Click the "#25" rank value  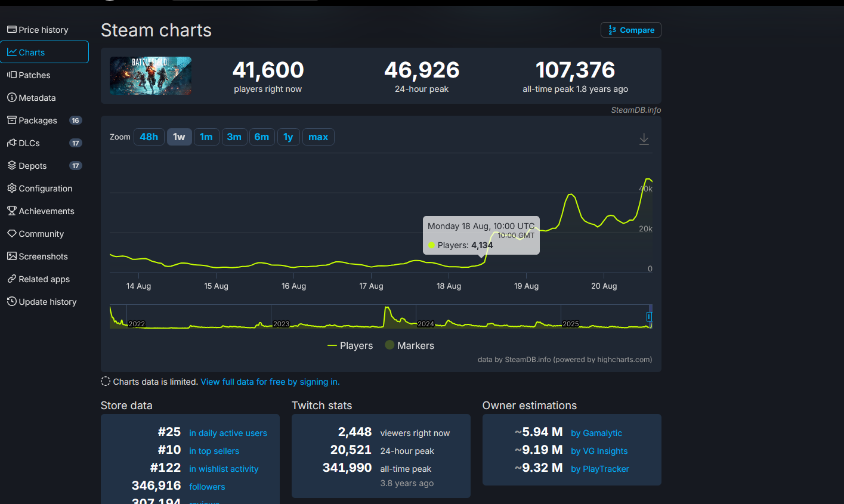(169, 432)
